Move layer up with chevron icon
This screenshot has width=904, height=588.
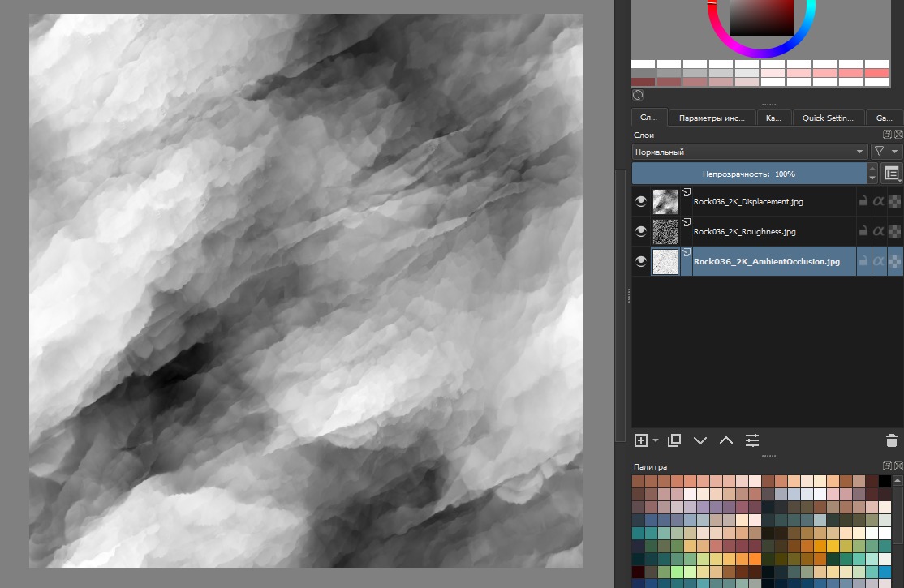[x=726, y=440]
